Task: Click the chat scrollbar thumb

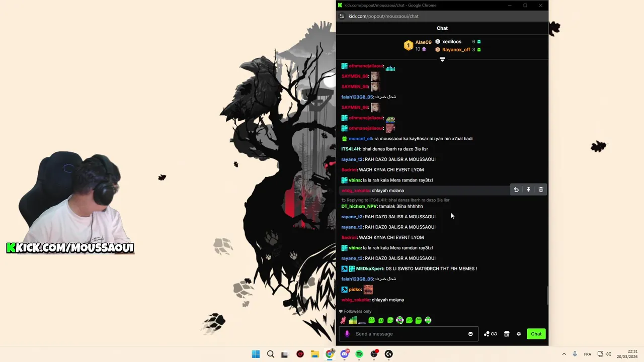Action: (547, 295)
